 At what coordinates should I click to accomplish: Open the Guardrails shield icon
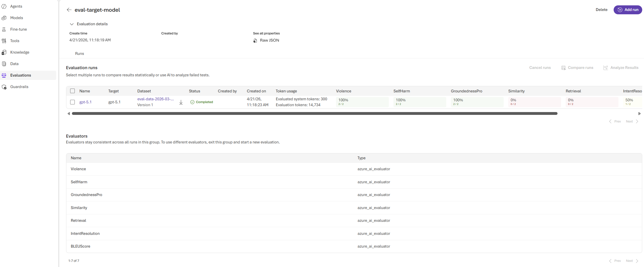pos(4,87)
